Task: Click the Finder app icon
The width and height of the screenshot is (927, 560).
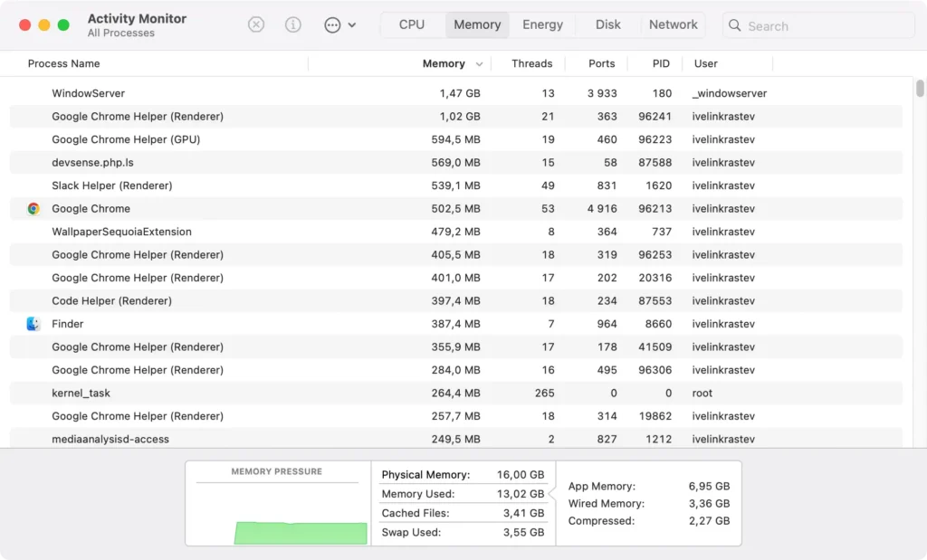Action: pos(33,324)
